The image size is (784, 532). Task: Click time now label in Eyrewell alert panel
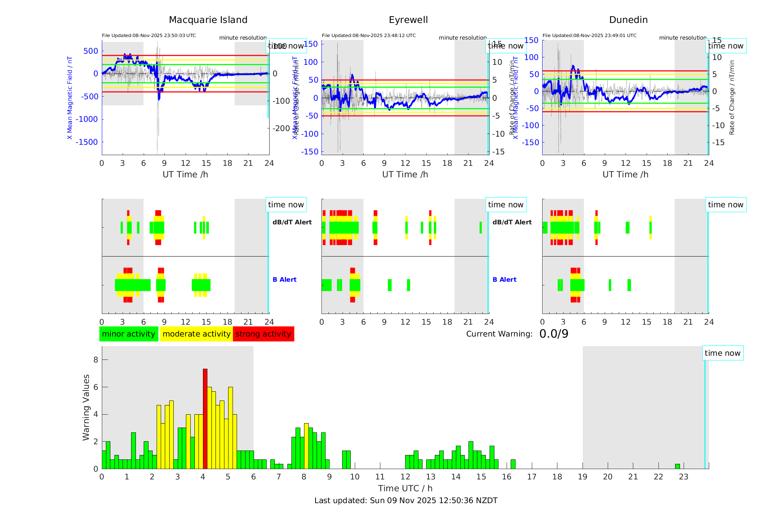(506, 205)
